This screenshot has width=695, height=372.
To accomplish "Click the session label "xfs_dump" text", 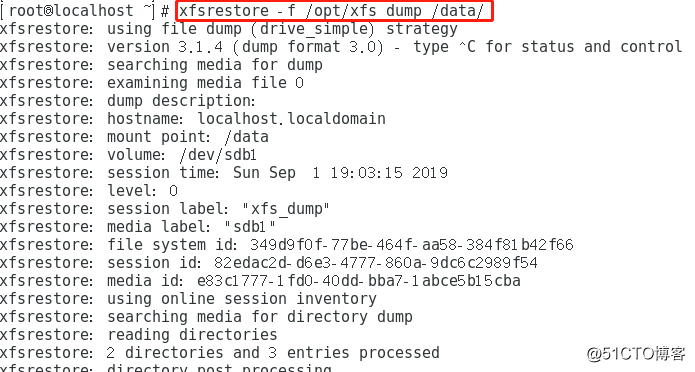I will [219, 209].
